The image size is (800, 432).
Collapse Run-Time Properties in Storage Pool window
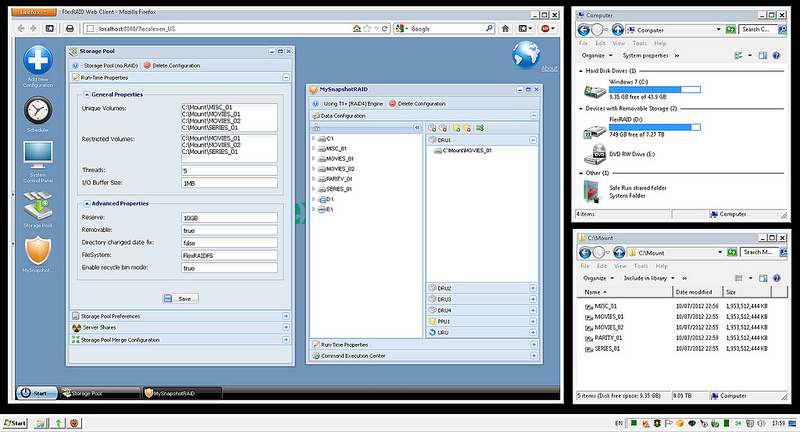point(286,78)
